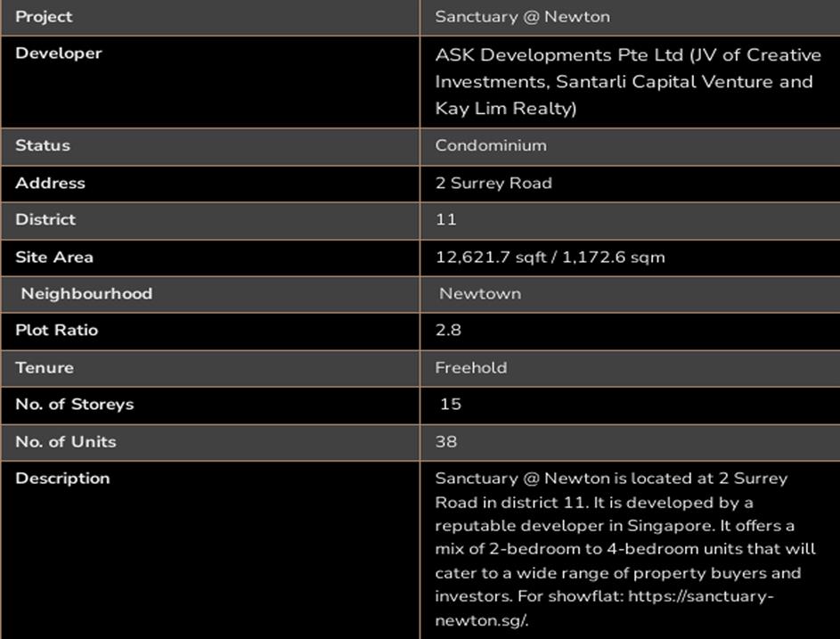
Task: Click the Plot Ratio label
Action: coord(57,330)
